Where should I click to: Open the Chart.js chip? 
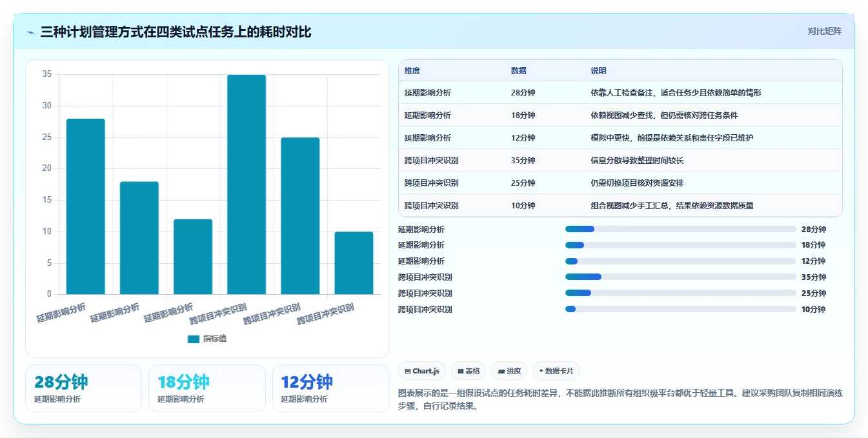(422, 371)
